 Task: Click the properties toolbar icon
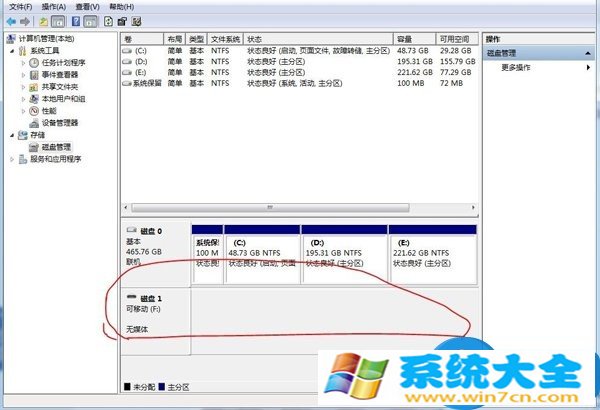122,21
